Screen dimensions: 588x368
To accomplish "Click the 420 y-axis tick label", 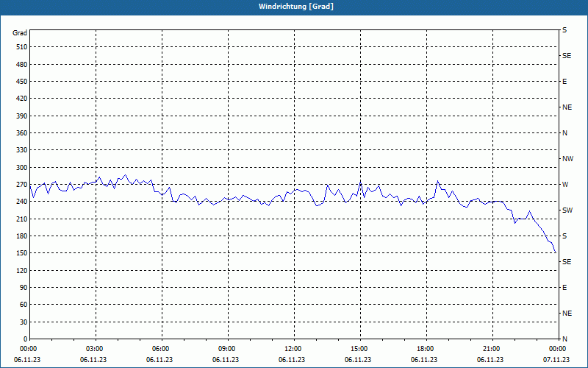I will click(x=22, y=99).
